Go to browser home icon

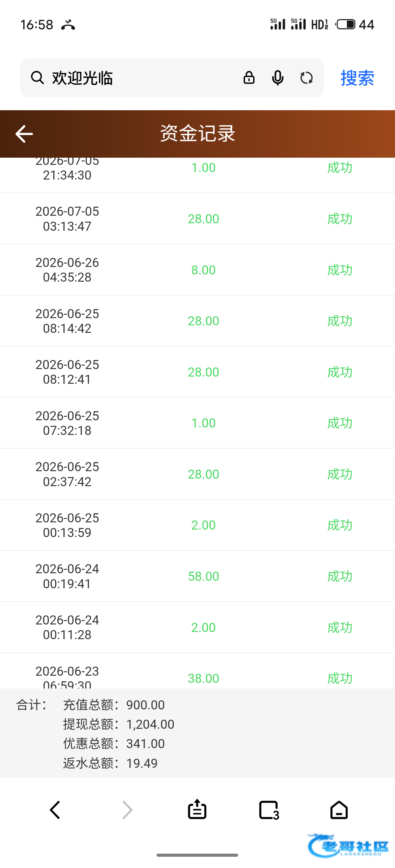pyautogui.click(x=339, y=810)
